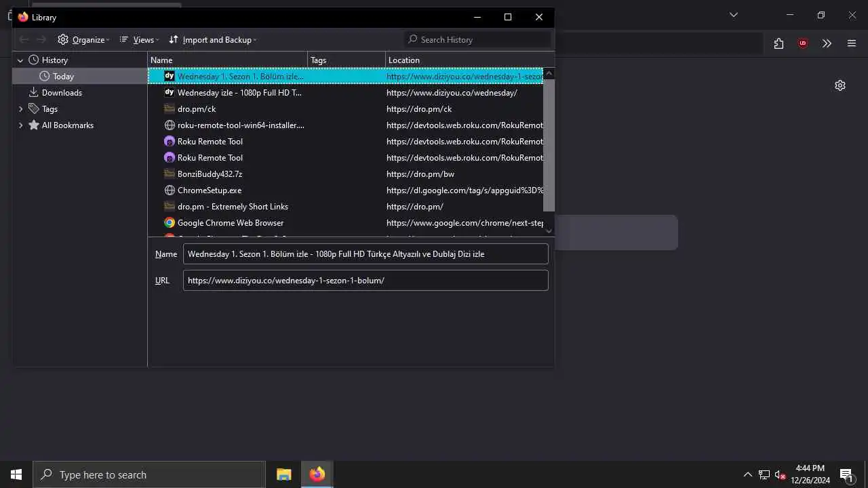Image resolution: width=868 pixels, height=488 pixels.
Task: Click location https://www.diziyou.co/wednesday/
Action: click(452, 93)
